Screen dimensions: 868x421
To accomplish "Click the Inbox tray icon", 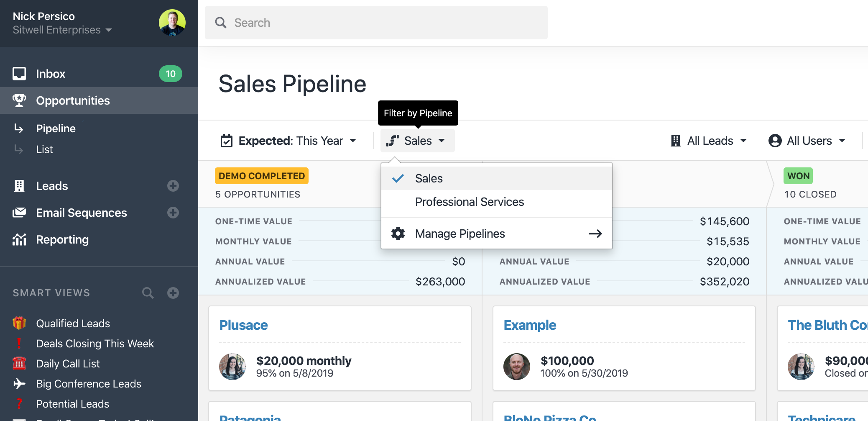I will (x=19, y=74).
